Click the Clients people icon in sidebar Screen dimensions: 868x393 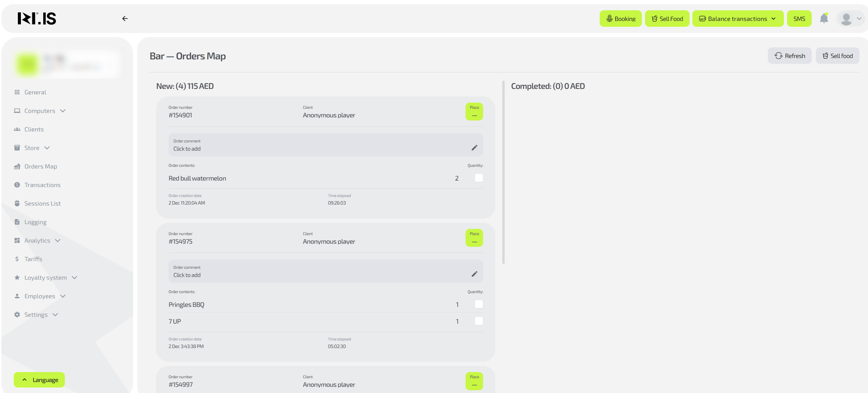click(x=17, y=129)
